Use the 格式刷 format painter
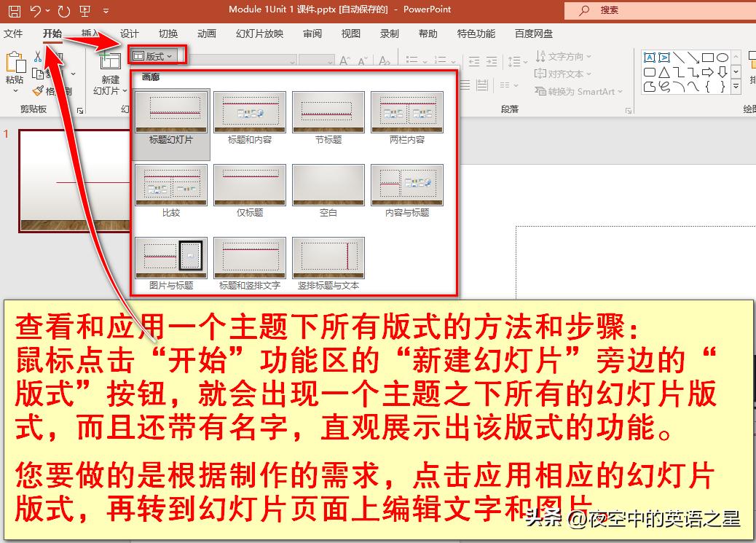 [39, 90]
